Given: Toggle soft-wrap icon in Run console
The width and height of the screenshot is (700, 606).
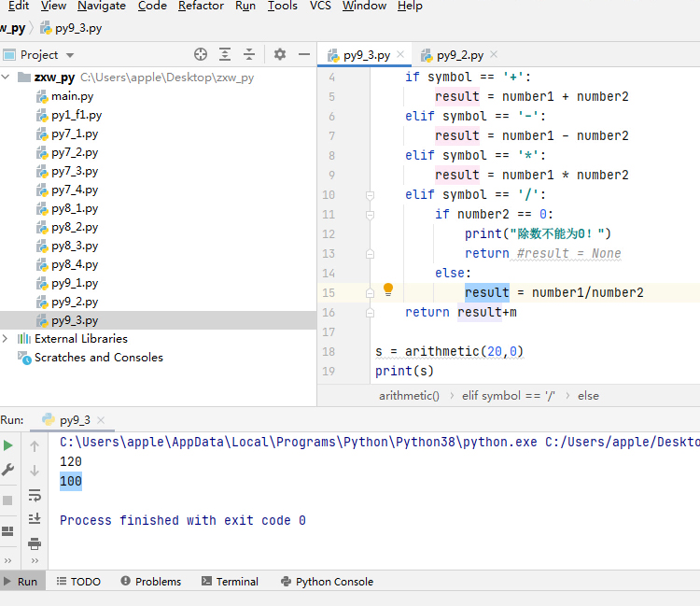Looking at the screenshot, I should click(35, 495).
